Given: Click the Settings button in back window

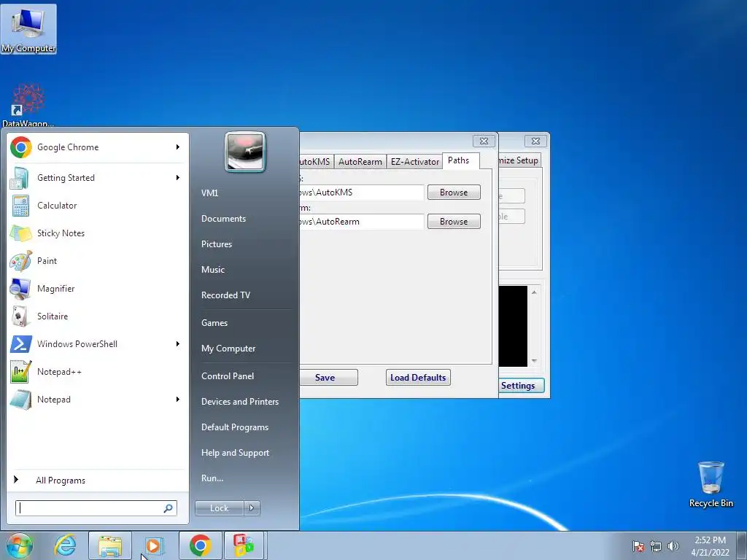Looking at the screenshot, I should 521,385.
